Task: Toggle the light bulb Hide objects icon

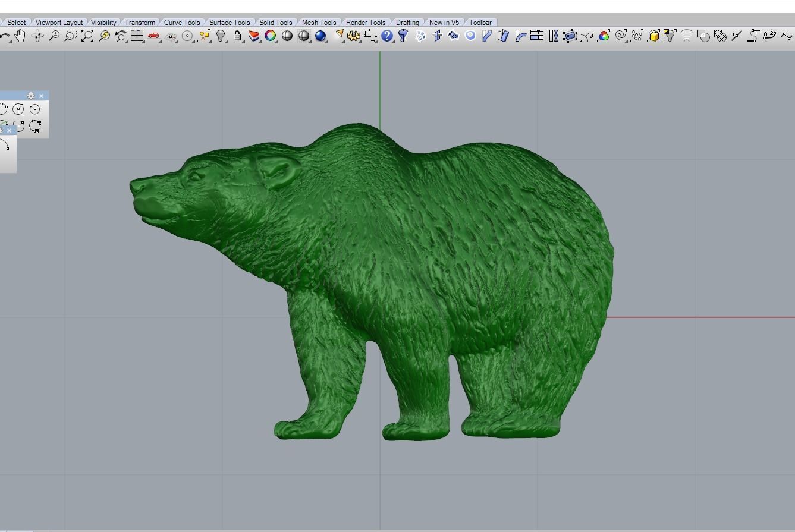Action: 221,36
